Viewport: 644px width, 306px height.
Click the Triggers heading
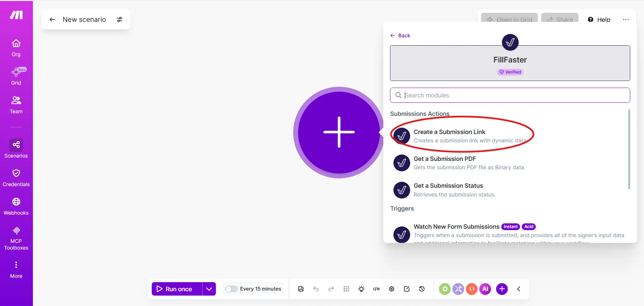click(x=402, y=209)
